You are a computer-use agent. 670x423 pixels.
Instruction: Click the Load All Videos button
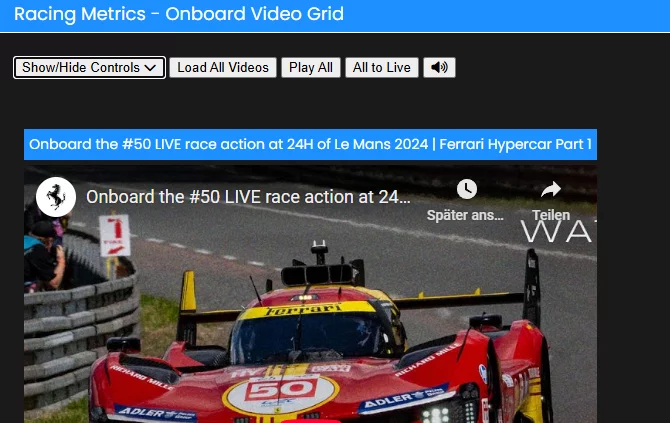click(223, 68)
